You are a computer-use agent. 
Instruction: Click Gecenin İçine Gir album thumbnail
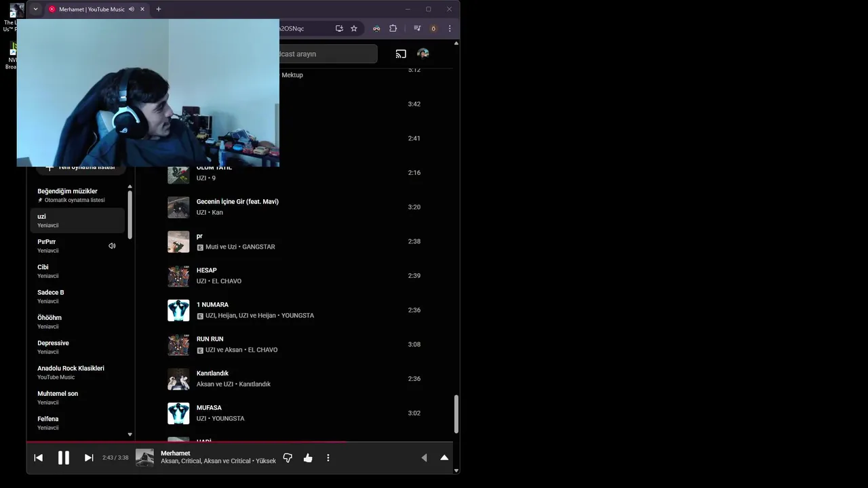click(178, 207)
